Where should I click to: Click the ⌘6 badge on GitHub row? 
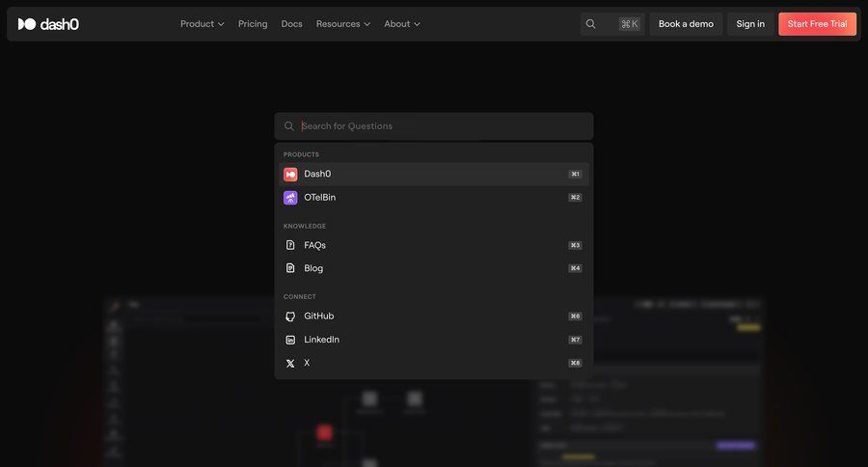click(575, 316)
